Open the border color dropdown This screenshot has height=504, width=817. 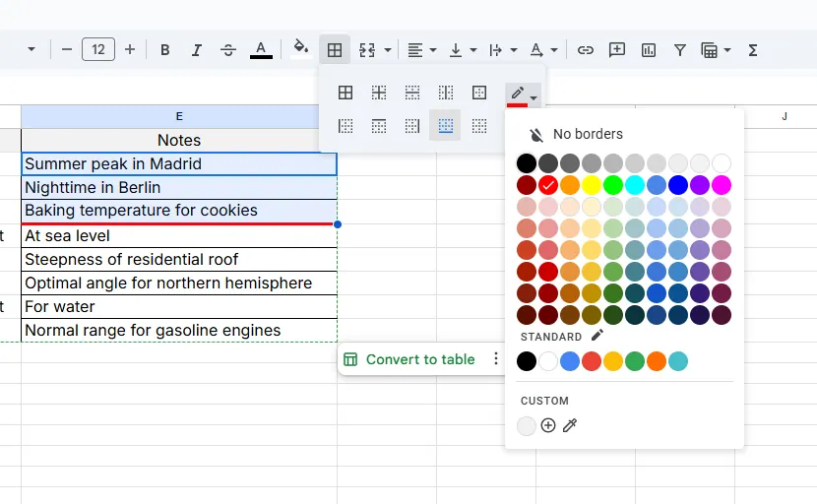[x=523, y=94]
